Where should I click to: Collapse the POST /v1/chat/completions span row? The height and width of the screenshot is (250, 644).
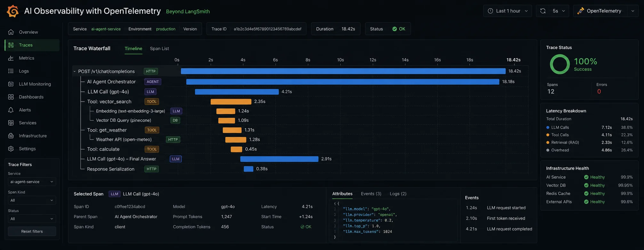click(x=75, y=71)
